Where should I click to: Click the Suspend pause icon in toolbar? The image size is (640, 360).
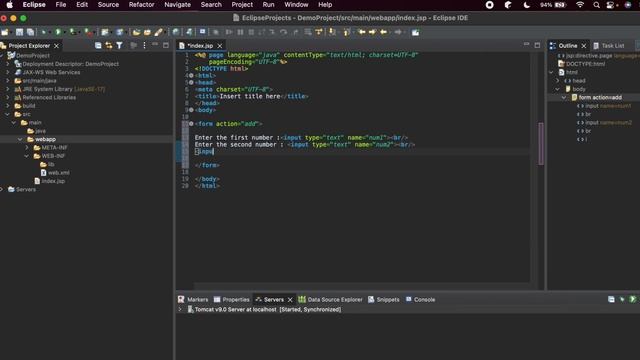240,32
